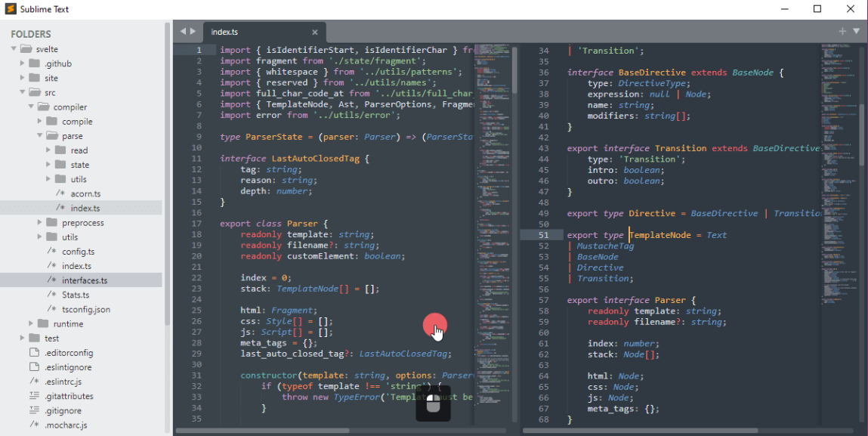Click the TypeScript icon beside config.ts
Screen dimensions: 868x436
[54, 251]
